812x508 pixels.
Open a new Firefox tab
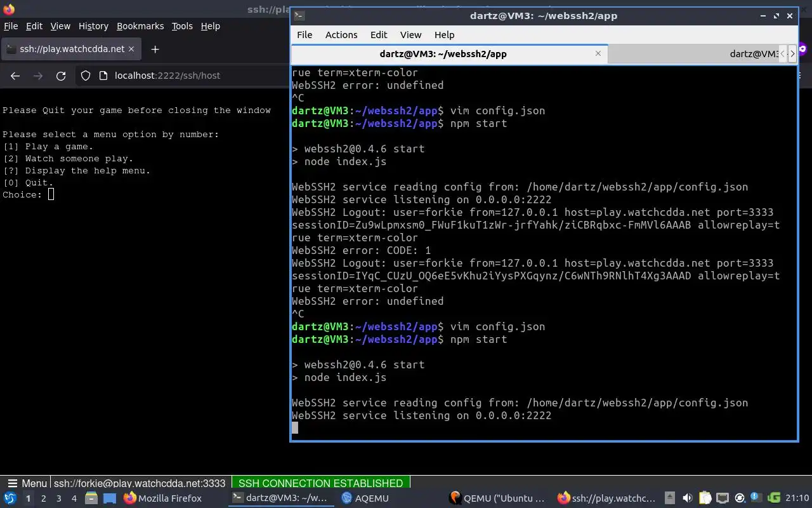(155, 49)
